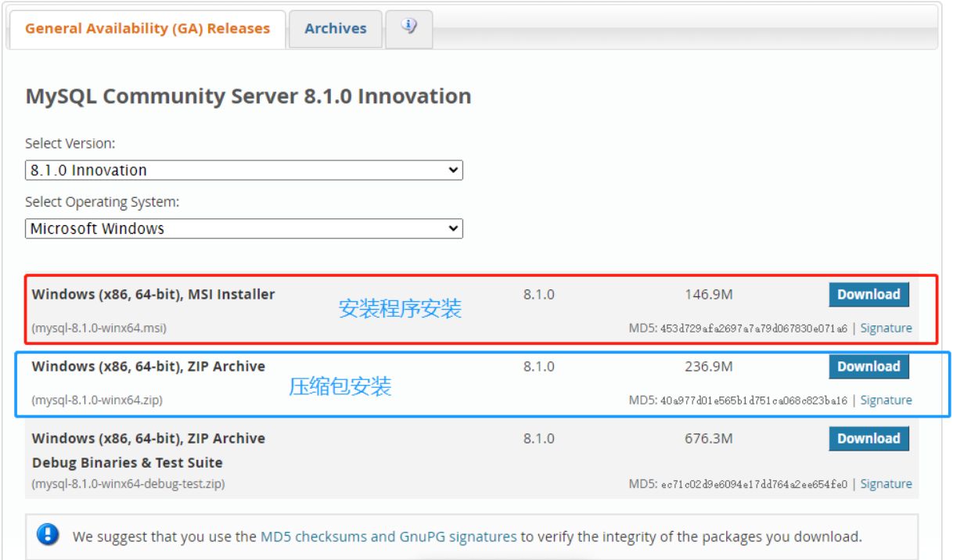The image size is (953, 560).
Task: Click the filename (mysql-8.1.0-winx64.msi)
Action: (x=99, y=328)
